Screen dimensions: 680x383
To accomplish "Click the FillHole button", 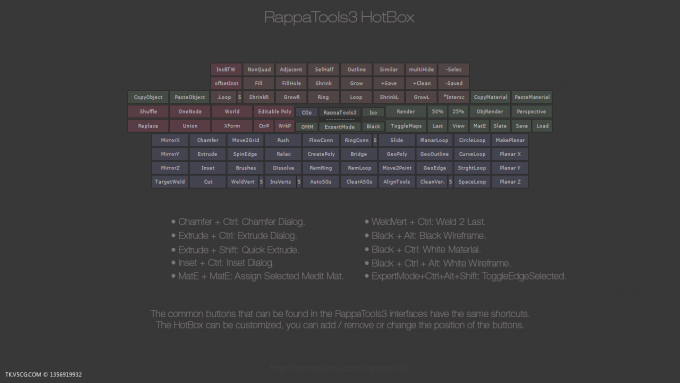I will [x=291, y=83].
